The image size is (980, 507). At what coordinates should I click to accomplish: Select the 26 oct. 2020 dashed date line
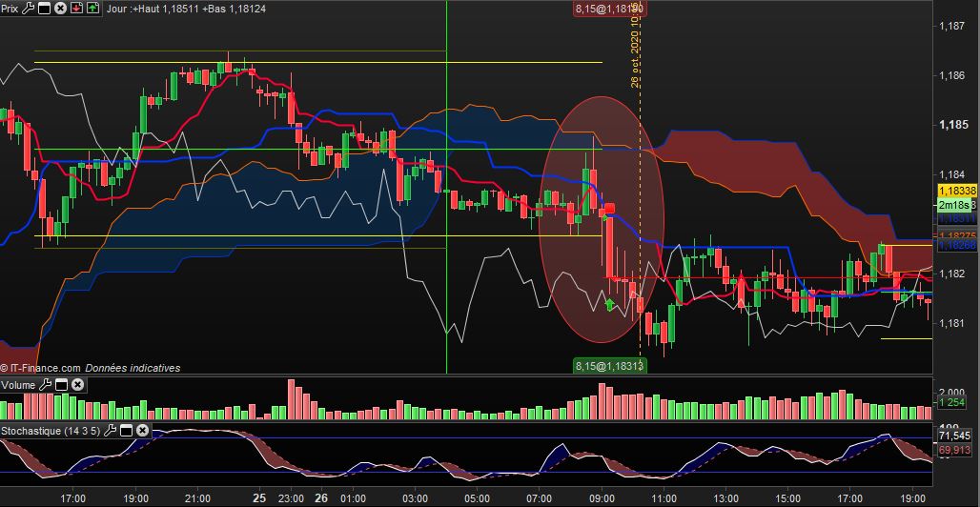pos(640,188)
